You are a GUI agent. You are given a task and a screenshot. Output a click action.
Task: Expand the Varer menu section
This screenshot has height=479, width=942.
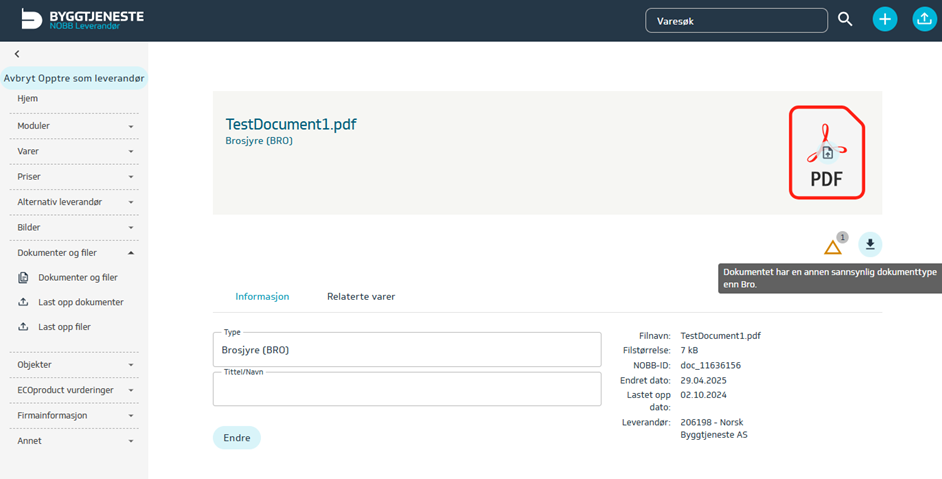74,151
